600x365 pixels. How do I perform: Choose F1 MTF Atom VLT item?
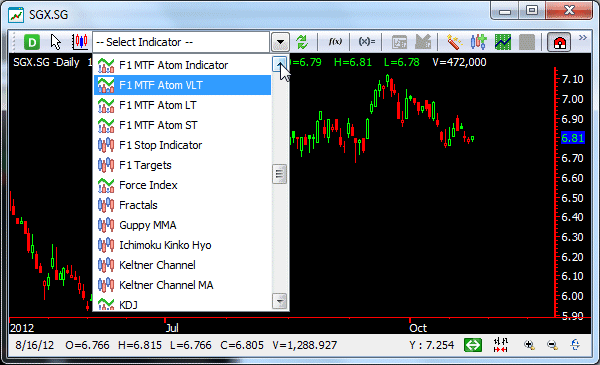pos(183,85)
